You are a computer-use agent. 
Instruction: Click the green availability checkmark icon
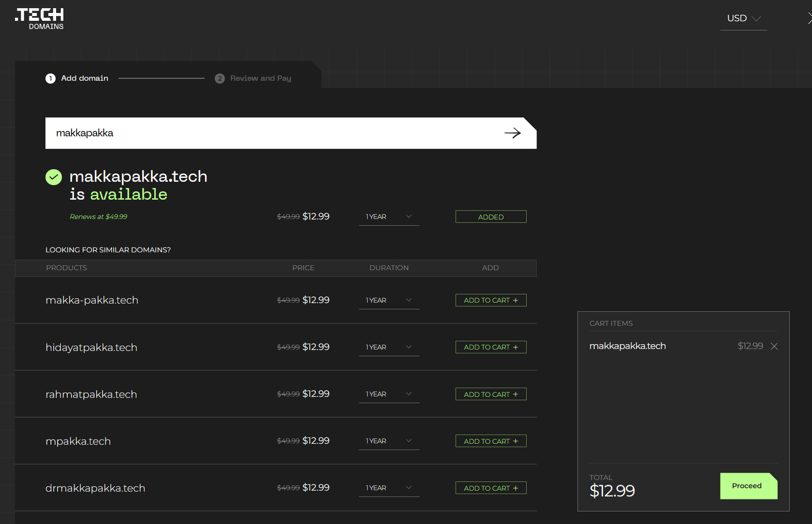(54, 177)
